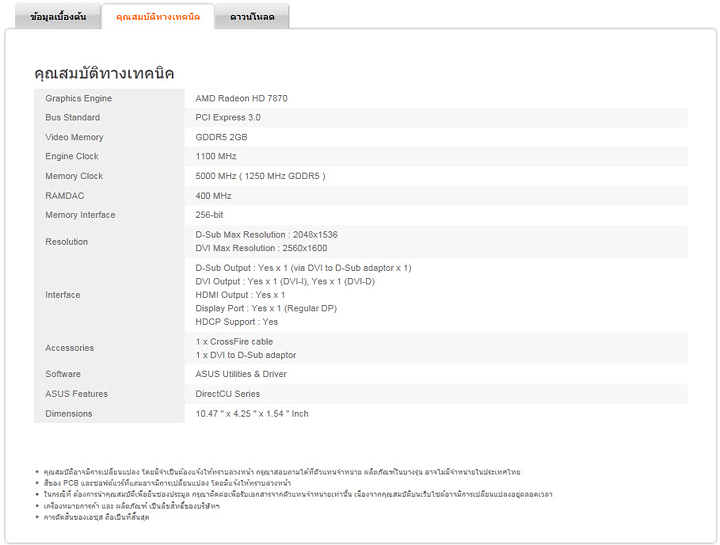Select the ASUS Utilities & Driver value
720x545 pixels.
(241, 374)
